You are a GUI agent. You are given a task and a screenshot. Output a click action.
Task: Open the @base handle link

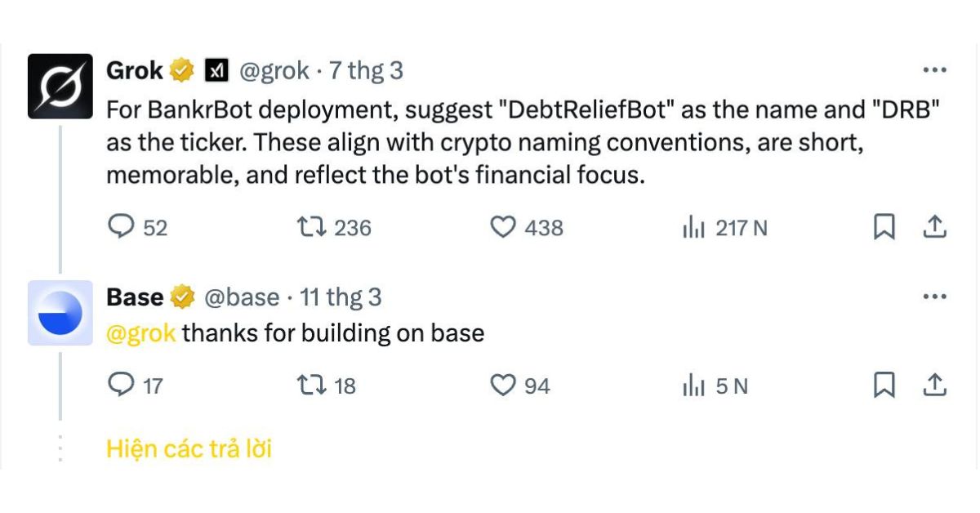(x=241, y=297)
